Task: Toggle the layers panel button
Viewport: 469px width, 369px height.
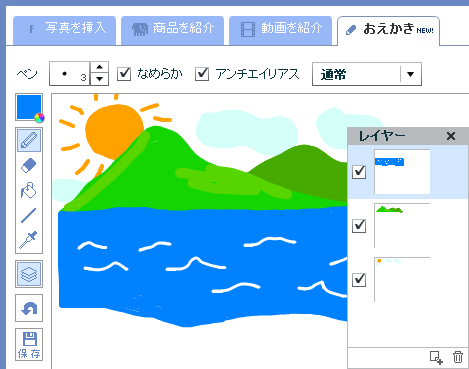Action: (29, 274)
